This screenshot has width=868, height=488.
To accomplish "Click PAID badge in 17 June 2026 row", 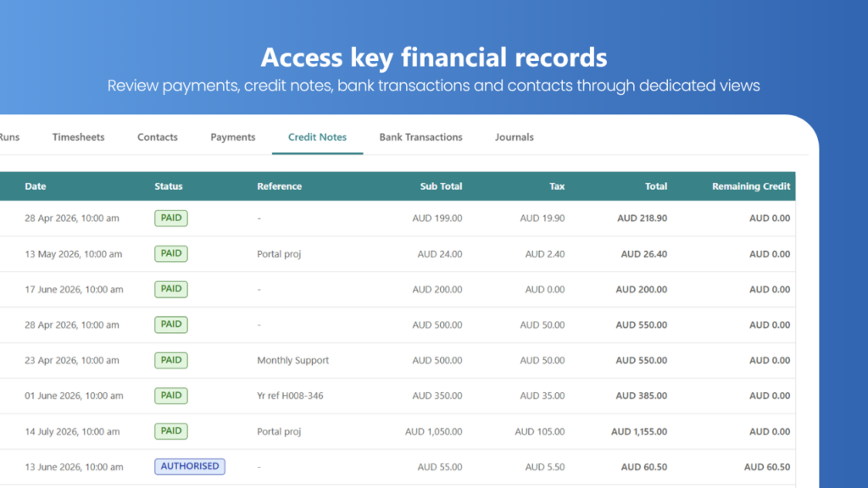I will 171,289.
